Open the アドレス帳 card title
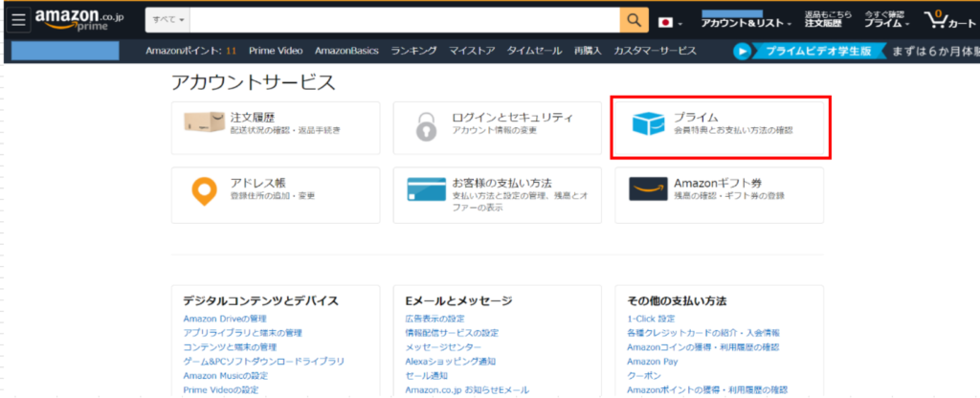 [258, 183]
